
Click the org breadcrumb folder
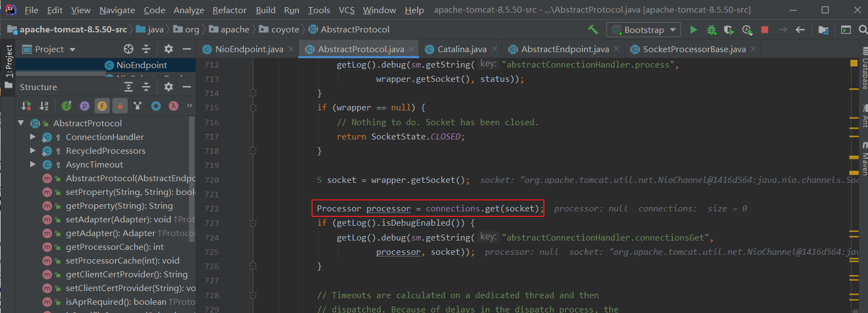(x=186, y=30)
